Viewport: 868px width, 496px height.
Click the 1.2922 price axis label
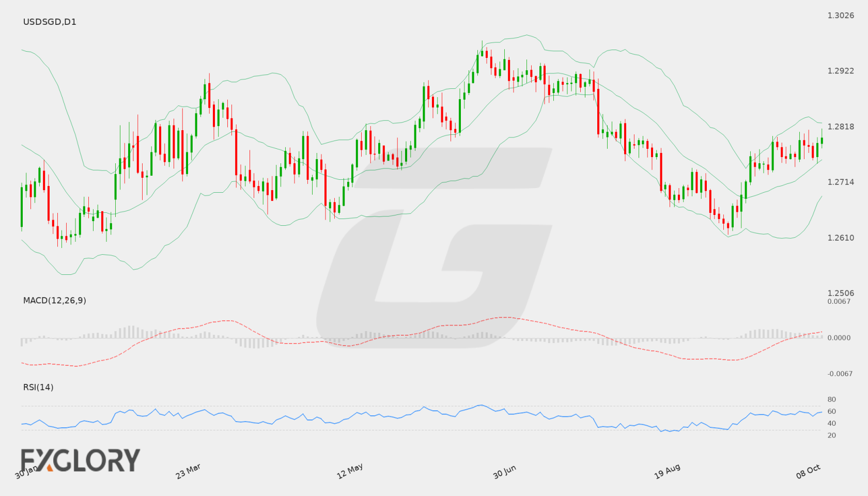click(841, 71)
